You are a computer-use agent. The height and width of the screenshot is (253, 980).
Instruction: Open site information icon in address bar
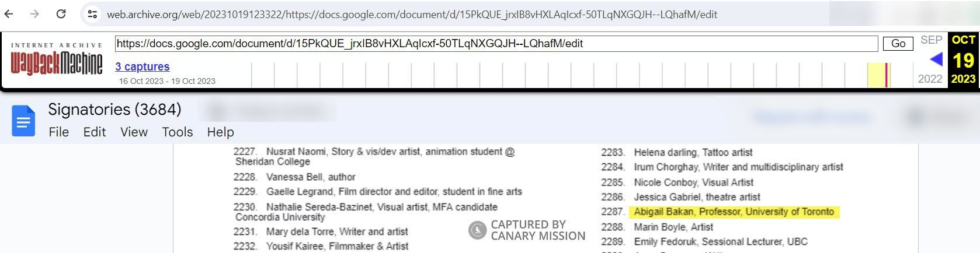coord(92,14)
